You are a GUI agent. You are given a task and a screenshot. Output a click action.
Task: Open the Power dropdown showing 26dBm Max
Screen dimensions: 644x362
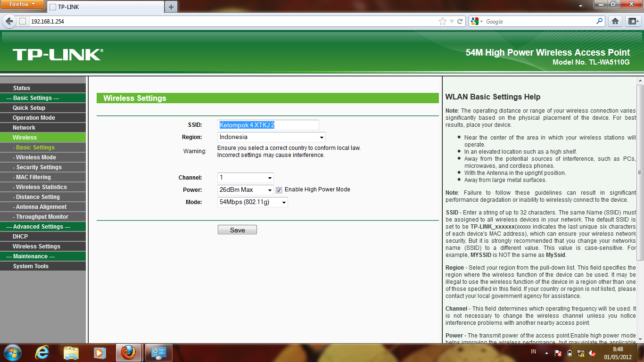coord(246,190)
